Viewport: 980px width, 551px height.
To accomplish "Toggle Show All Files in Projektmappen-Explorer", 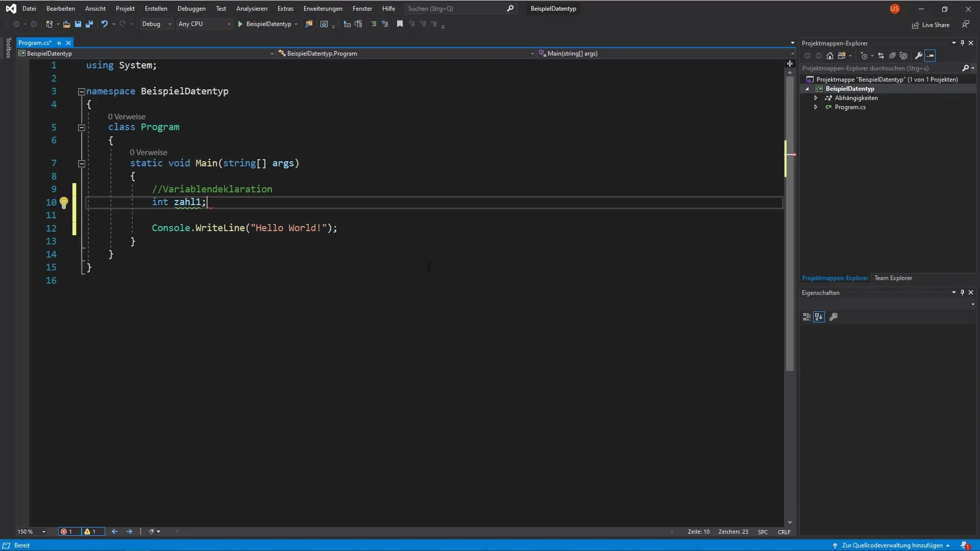I will tap(903, 56).
